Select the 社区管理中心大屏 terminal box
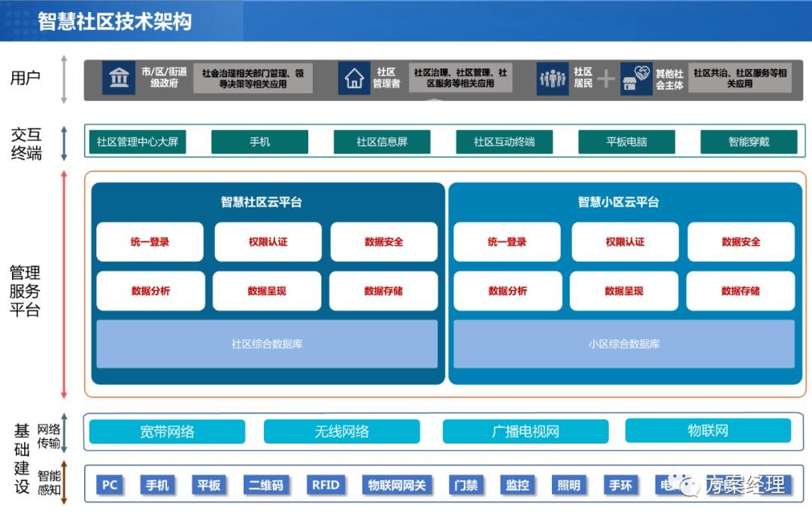Viewport: 812px width, 521px height. pos(138,141)
